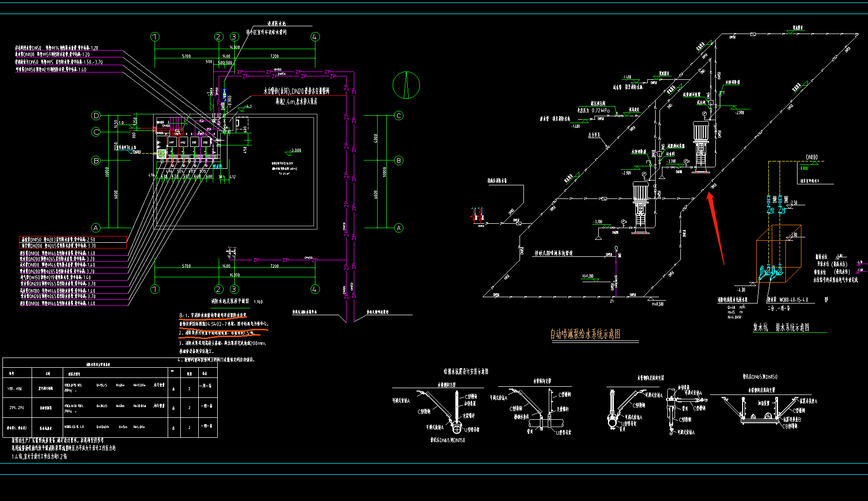The height and width of the screenshot is (501, 868).
Task: Click 'U型管吊架' label in the first seismic detail
Action: point(471,430)
